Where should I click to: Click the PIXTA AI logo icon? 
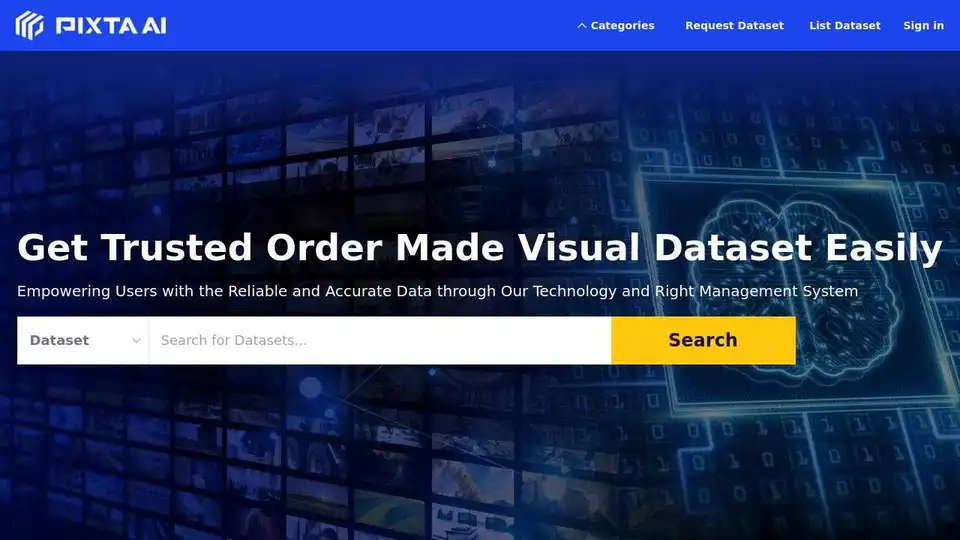pos(30,25)
